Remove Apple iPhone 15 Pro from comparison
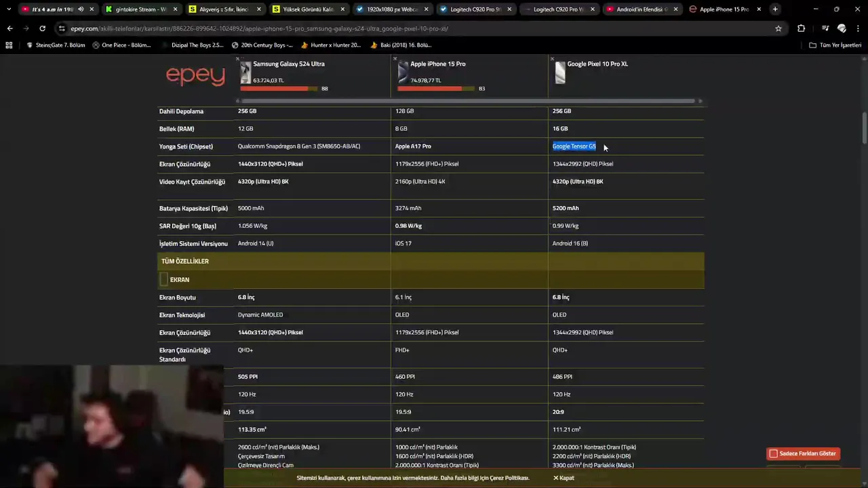 pyautogui.click(x=395, y=59)
